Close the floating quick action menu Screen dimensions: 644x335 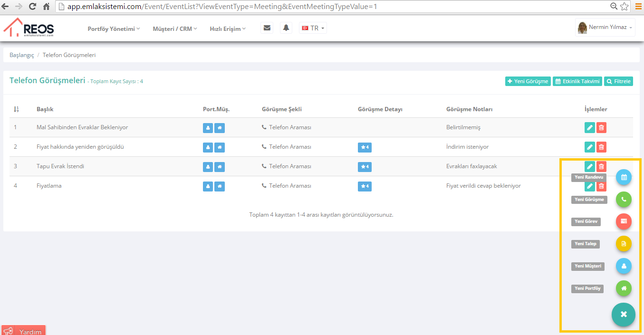point(624,315)
